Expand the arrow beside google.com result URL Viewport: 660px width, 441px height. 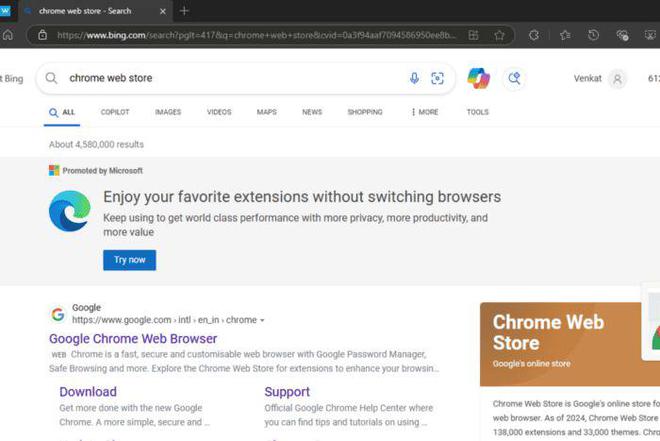(262, 320)
